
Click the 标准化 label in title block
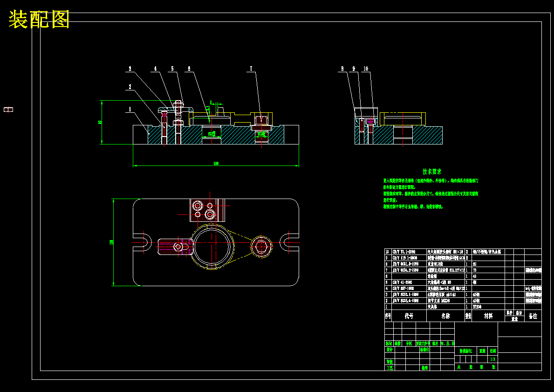tap(424, 350)
